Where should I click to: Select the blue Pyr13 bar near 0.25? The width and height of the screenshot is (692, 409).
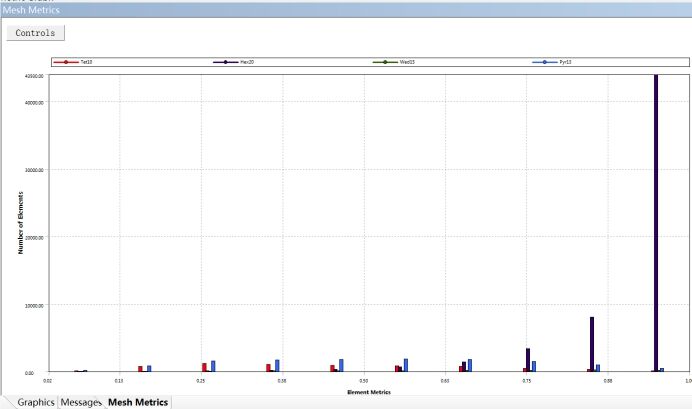(x=213, y=366)
